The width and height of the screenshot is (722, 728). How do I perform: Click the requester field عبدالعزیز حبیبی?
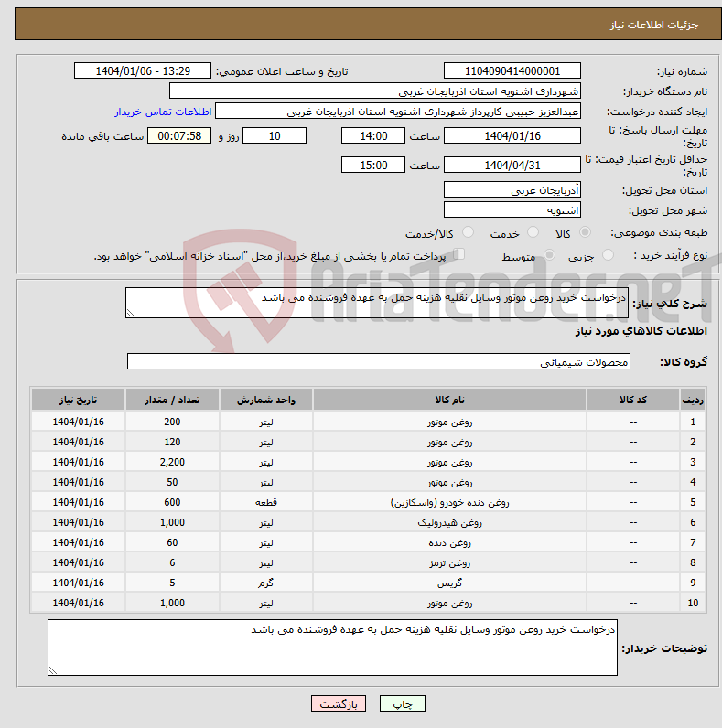[x=398, y=112]
